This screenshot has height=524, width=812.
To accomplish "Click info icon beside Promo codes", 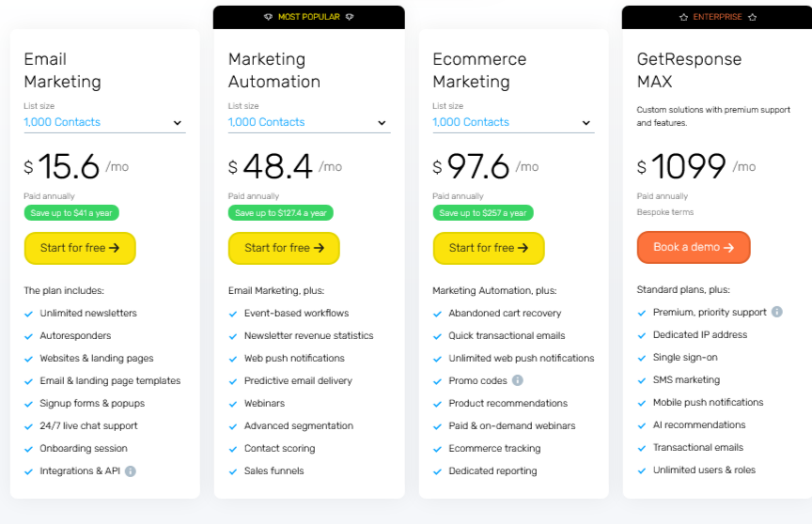I will coord(517,380).
